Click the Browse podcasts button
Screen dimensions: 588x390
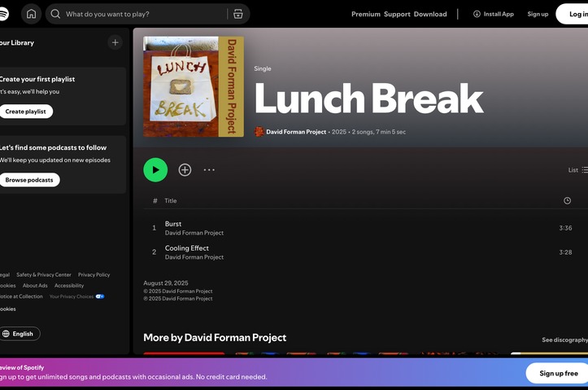tap(29, 180)
